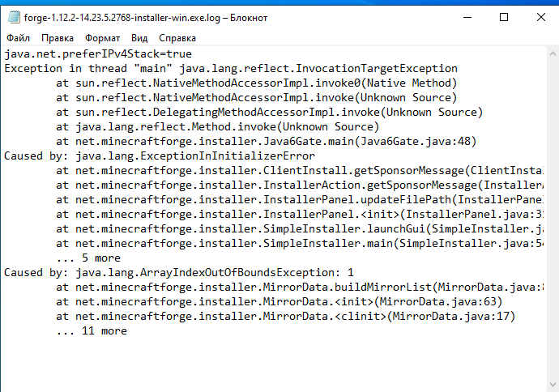
Task: Click the window title forge-1.12.2 installer log
Action: pos(146,18)
